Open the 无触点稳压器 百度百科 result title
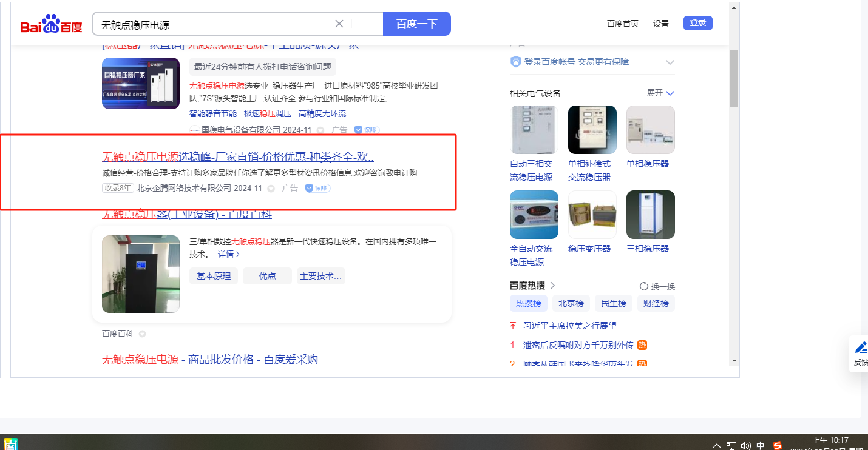 (x=187, y=214)
